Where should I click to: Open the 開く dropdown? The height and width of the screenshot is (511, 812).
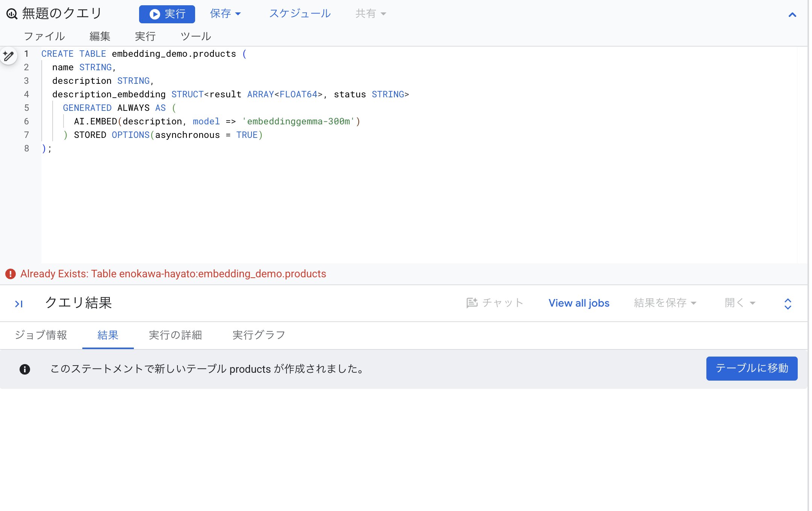tap(740, 303)
